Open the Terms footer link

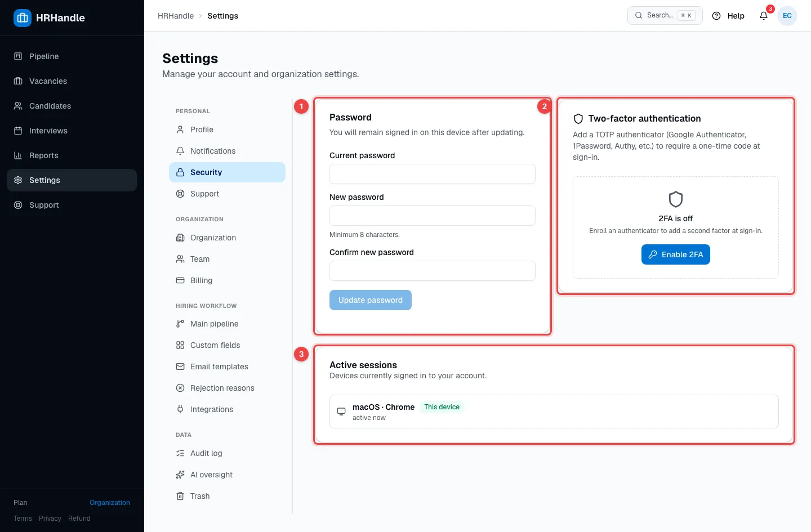click(x=23, y=518)
